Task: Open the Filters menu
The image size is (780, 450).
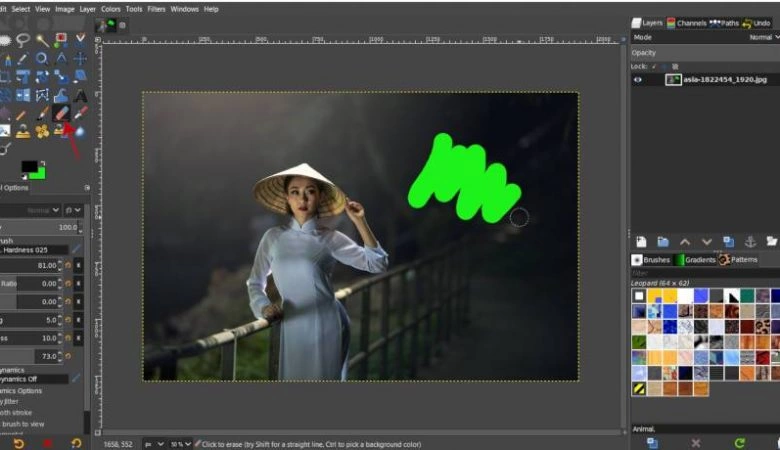Action: pos(156,9)
